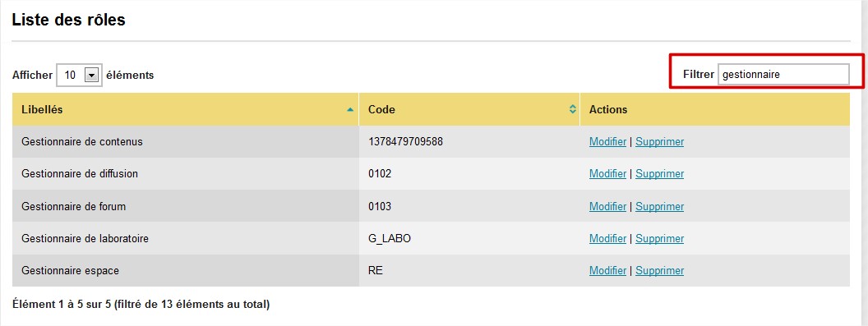Click the Libellés sort ascending arrow icon
This screenshot has height=326, width=868.
coord(350,109)
